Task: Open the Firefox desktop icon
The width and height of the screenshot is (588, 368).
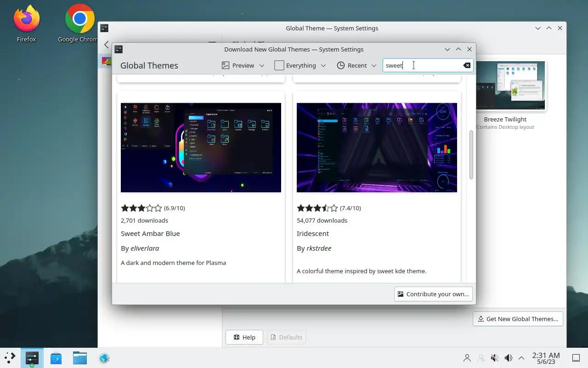Action: coord(26,23)
